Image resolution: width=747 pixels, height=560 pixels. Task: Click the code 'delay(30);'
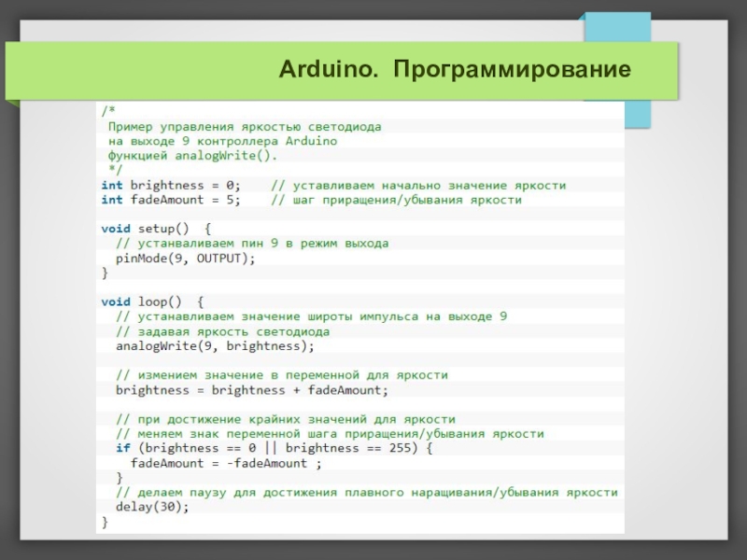(152, 507)
